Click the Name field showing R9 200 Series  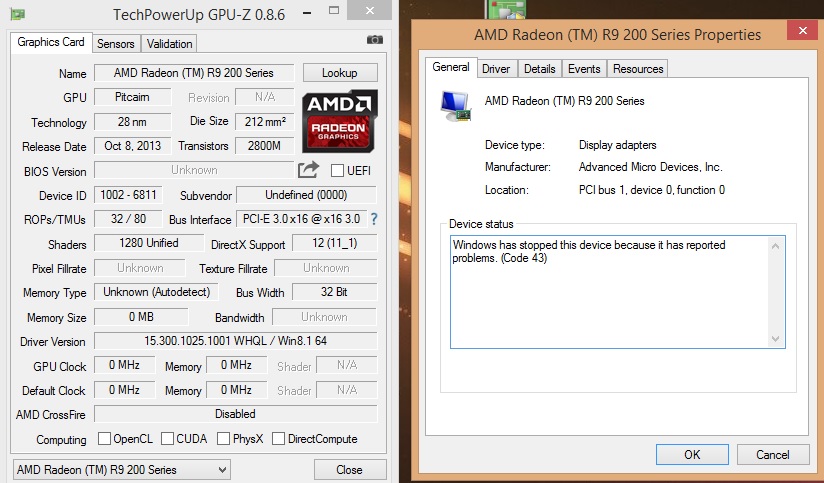(194, 73)
